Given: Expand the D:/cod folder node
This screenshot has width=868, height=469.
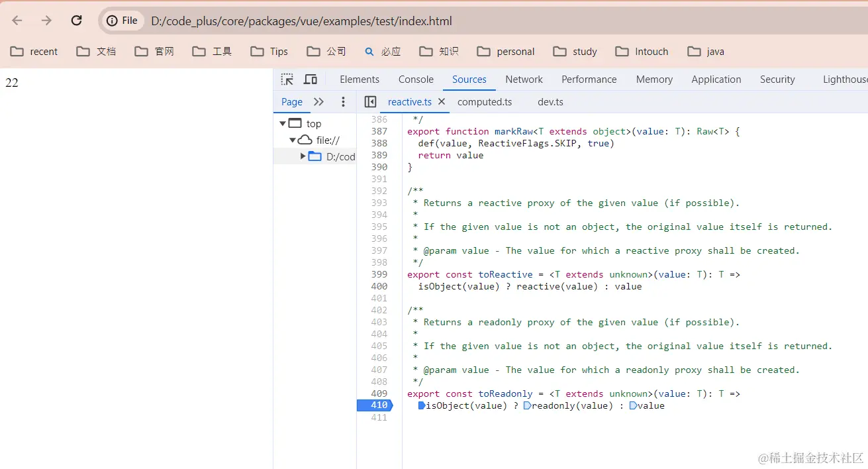Looking at the screenshot, I should (303, 156).
